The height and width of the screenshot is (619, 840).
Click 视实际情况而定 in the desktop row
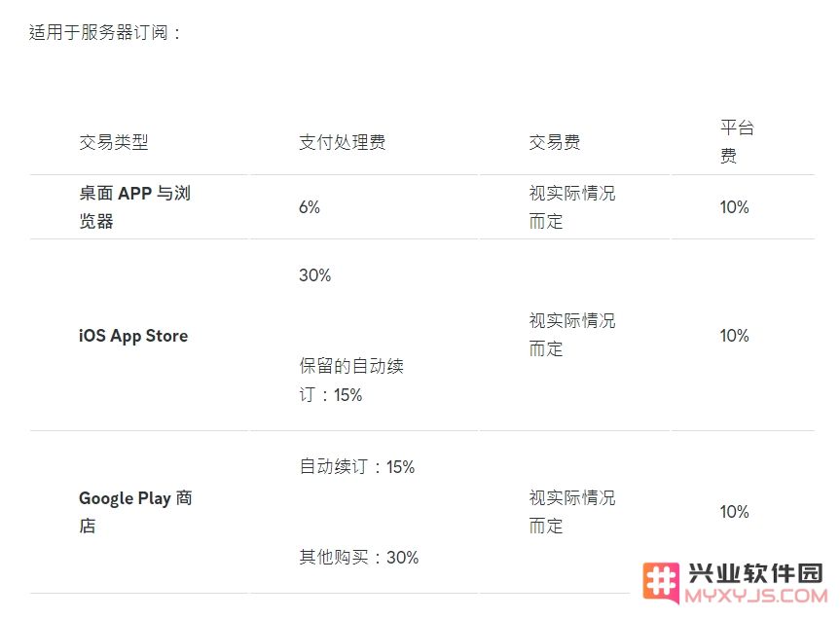coord(572,206)
